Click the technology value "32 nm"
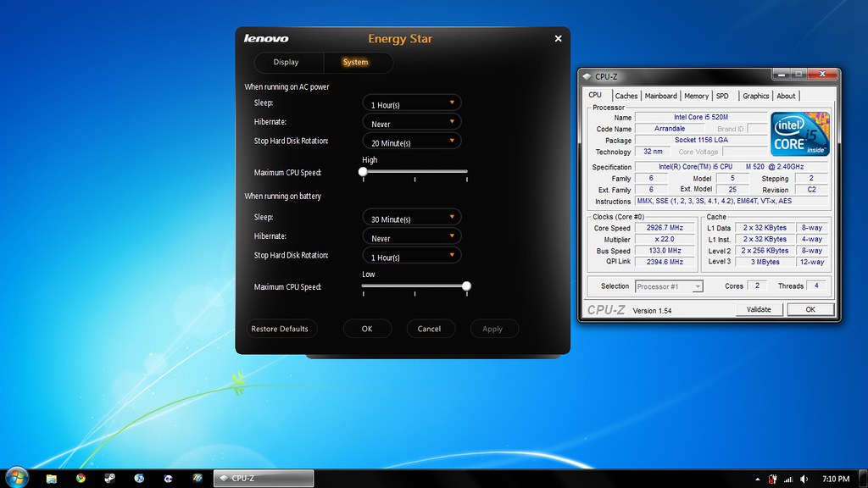This screenshot has height=488, width=868. coord(654,152)
